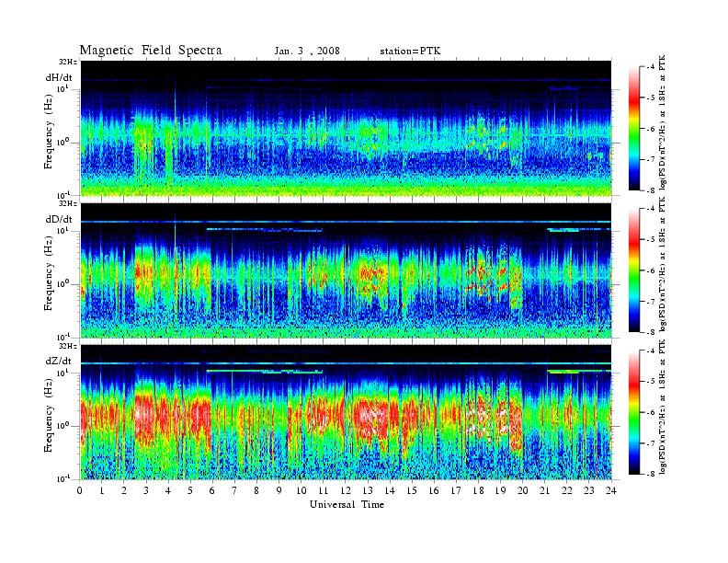Viewport: 728px width, 563px height.
Task: Click the log(PSD) colorbar caption beside the dD/dt panel
Action: (663, 264)
